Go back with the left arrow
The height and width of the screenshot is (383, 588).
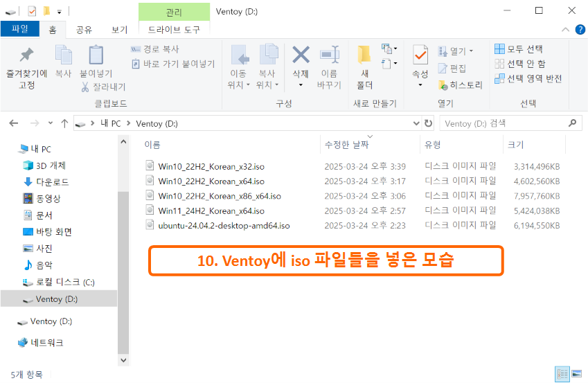point(13,123)
